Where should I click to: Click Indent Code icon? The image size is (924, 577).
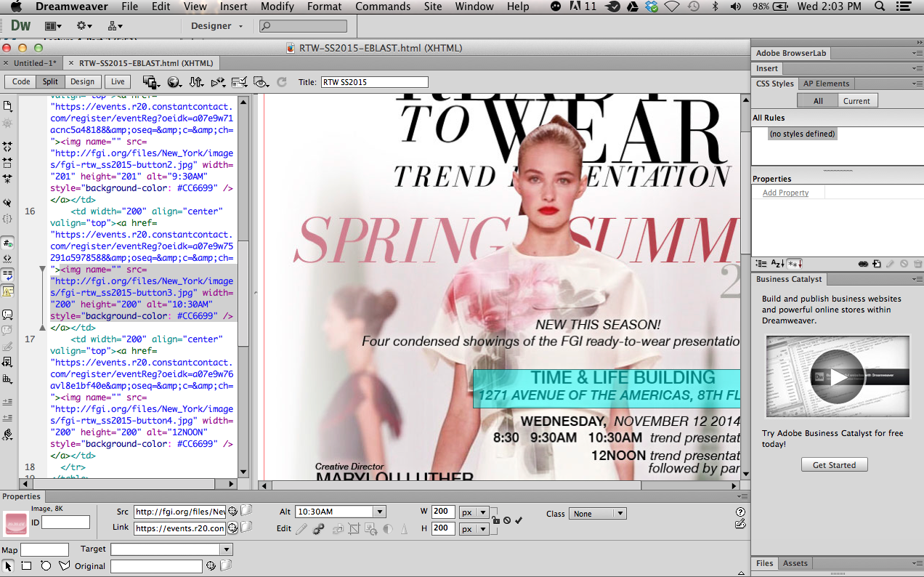(8, 401)
